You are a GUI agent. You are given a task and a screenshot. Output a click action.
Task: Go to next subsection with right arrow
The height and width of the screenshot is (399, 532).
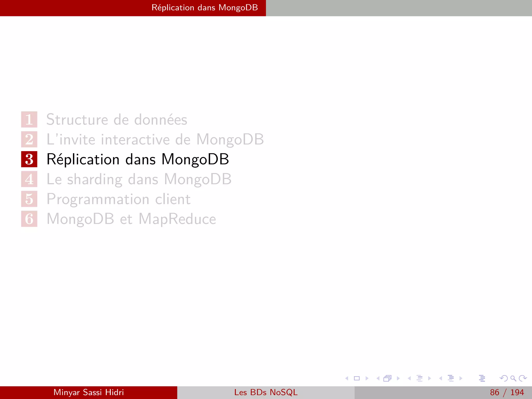pyautogui.click(x=430, y=378)
